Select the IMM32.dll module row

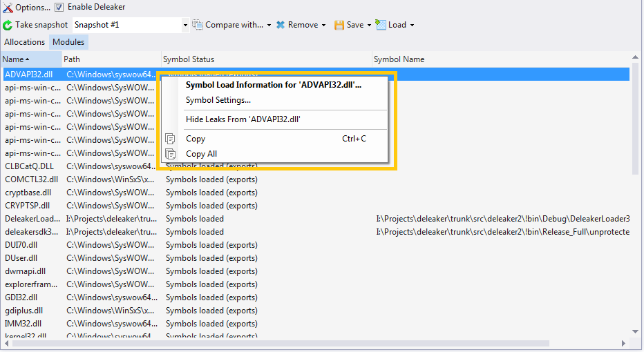[315, 324]
